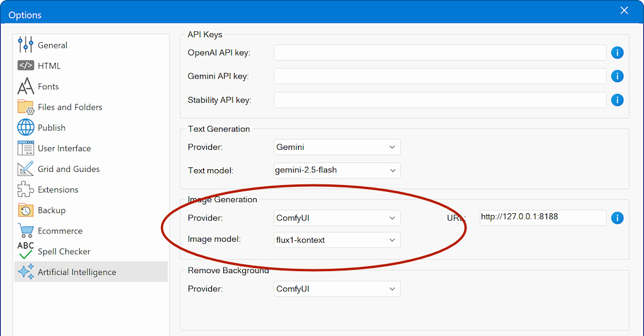Click the Publish globe icon
Viewport: 644px width, 336px height.
pos(25,127)
